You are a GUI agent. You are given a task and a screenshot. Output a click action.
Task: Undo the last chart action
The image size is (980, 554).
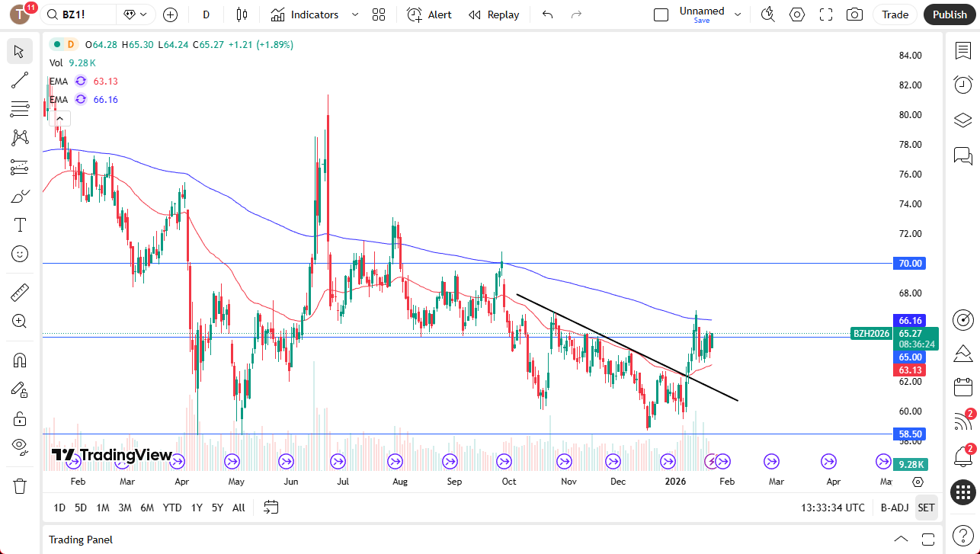548,14
